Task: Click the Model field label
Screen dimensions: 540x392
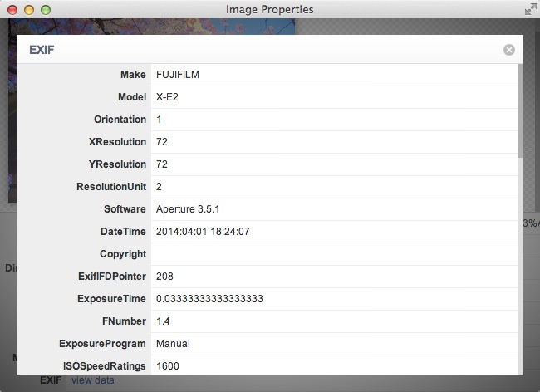Action: [132, 97]
